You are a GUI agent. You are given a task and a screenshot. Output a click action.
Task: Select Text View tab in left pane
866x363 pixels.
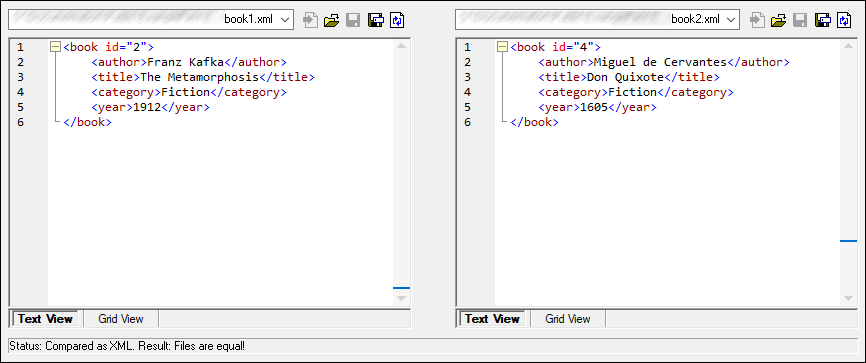click(45, 319)
